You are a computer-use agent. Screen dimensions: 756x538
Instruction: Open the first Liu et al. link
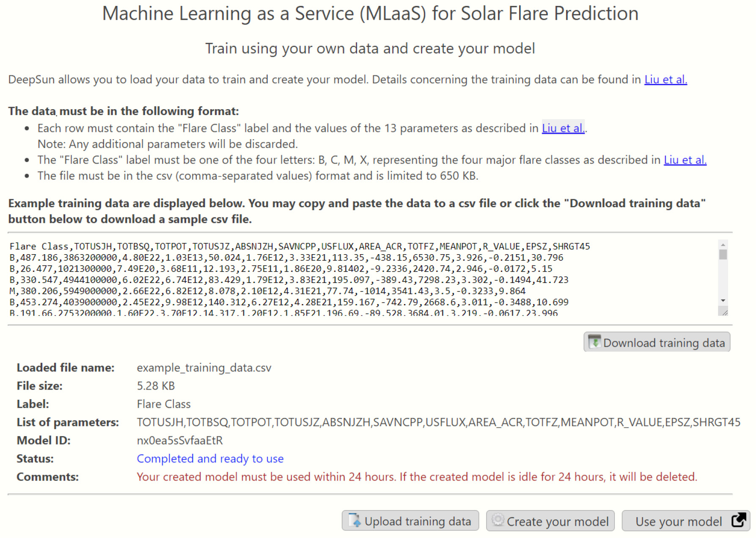tap(665, 79)
